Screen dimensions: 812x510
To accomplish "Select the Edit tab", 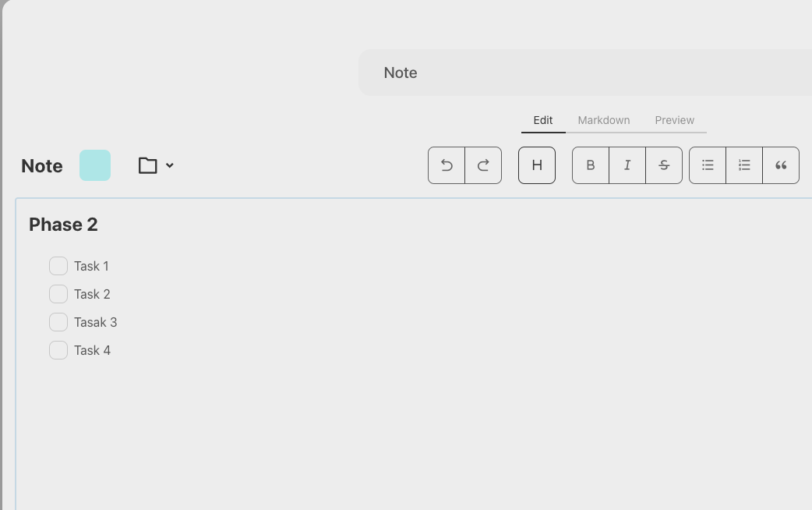I will point(543,120).
